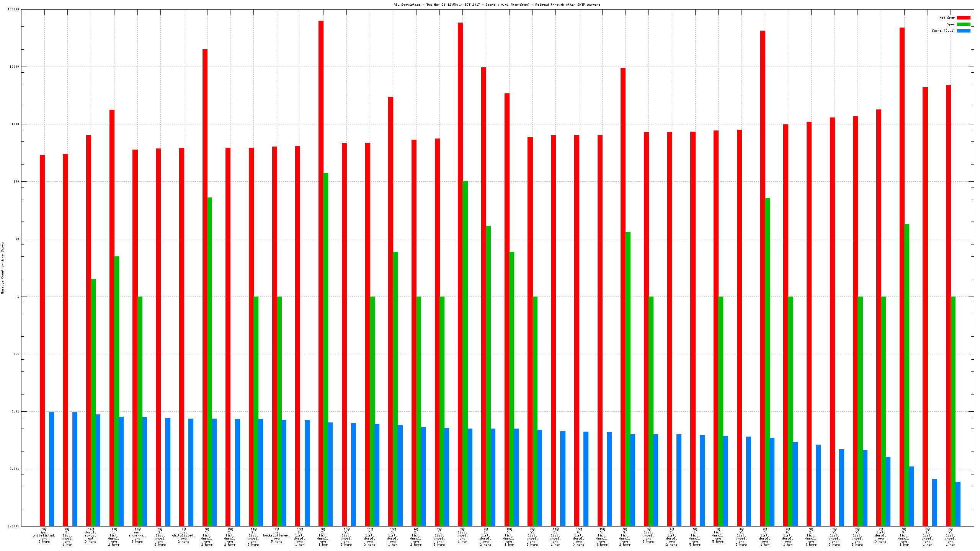Click the zen.spamhaus.org 6 hops label
Image resolution: width=980 pixels, height=551 pixels.
point(137,535)
